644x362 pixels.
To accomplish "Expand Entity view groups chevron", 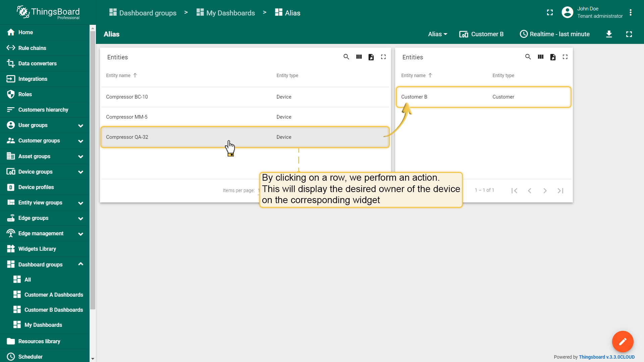I will tap(80, 203).
